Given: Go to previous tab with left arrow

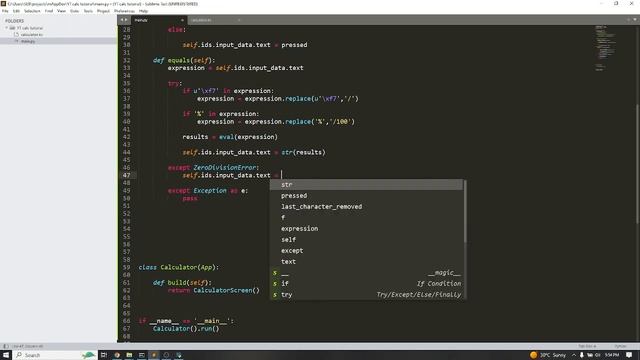Looking at the screenshot, I should coord(122,20).
